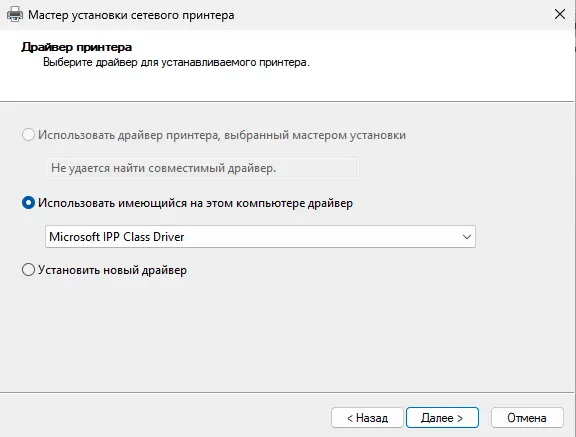Return to the previous step with "< Назад"

[x=367, y=418]
